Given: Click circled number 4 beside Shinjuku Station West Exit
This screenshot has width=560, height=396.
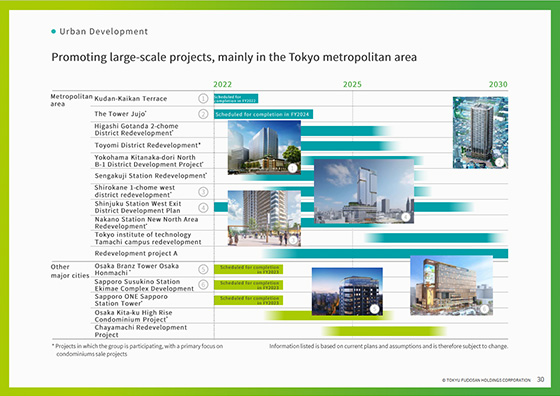Looking at the screenshot, I should click(x=203, y=207).
